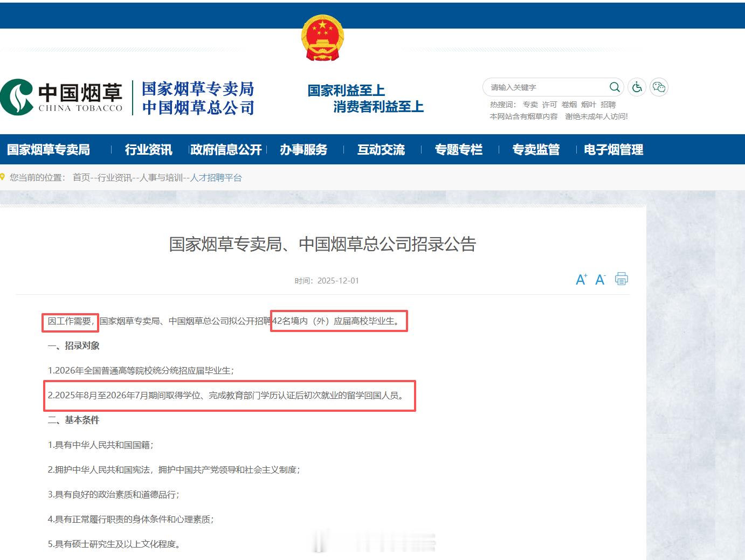Click the date 时间: 2025-12-01
Image resolution: width=745 pixels, height=560 pixels.
click(x=327, y=281)
